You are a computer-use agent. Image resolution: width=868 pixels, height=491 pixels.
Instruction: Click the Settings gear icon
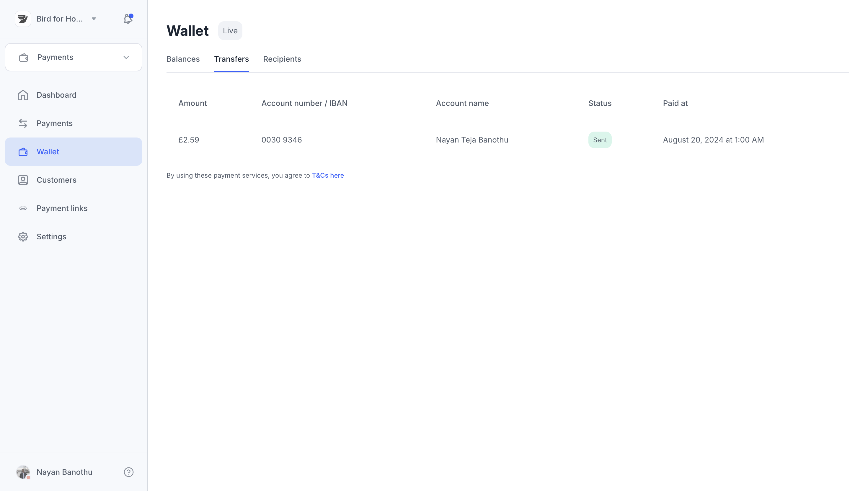click(23, 237)
